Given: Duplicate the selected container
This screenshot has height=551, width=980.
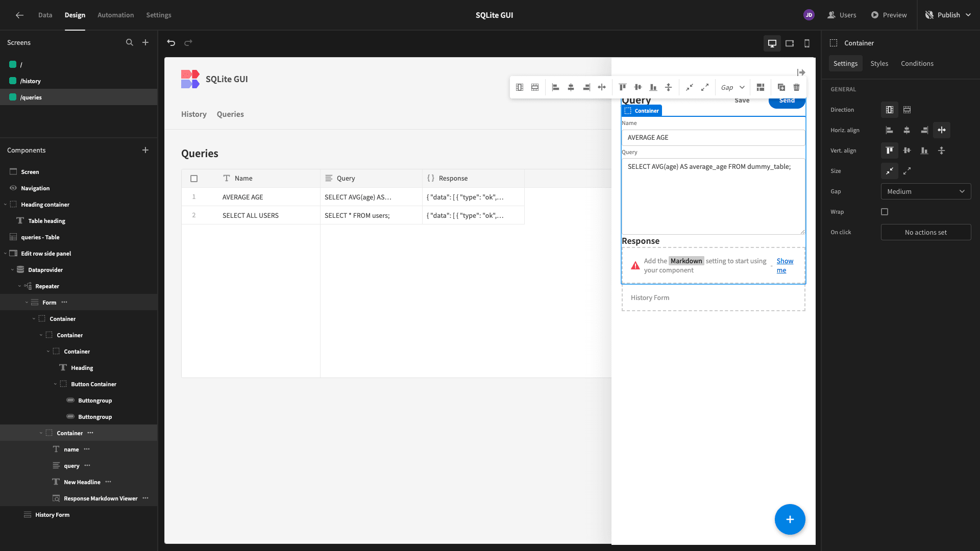Looking at the screenshot, I should (781, 87).
